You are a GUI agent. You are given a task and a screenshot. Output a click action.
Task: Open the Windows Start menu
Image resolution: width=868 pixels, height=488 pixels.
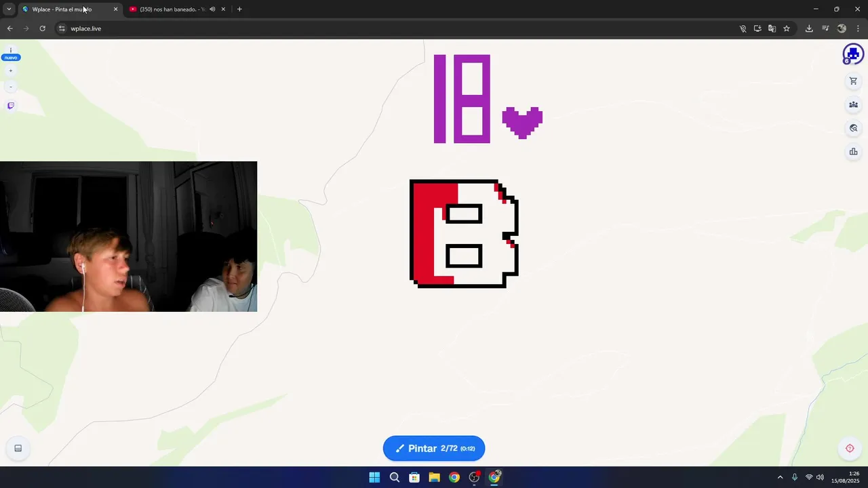point(374,477)
